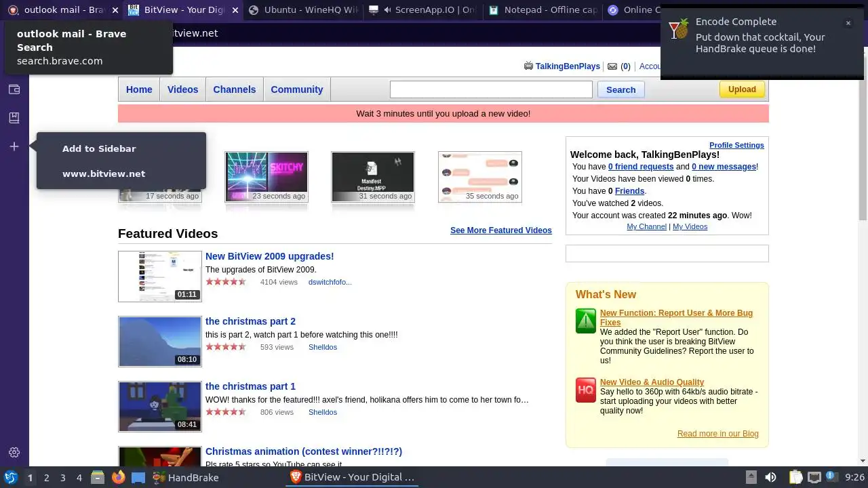Switch to virtual desktop 3

[62, 478]
